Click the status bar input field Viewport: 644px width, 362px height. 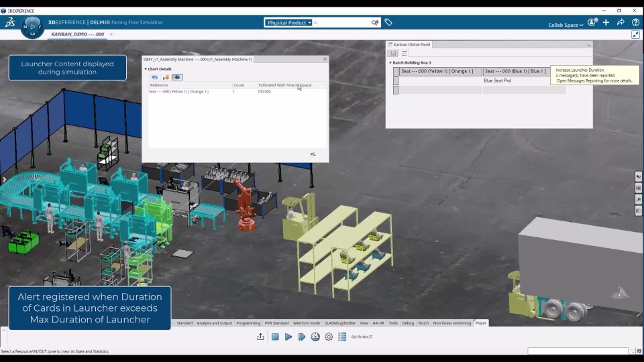coord(578,351)
